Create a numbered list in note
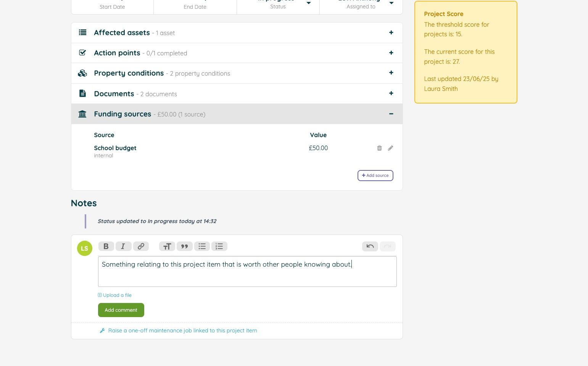This screenshot has width=588, height=366. pyautogui.click(x=219, y=246)
